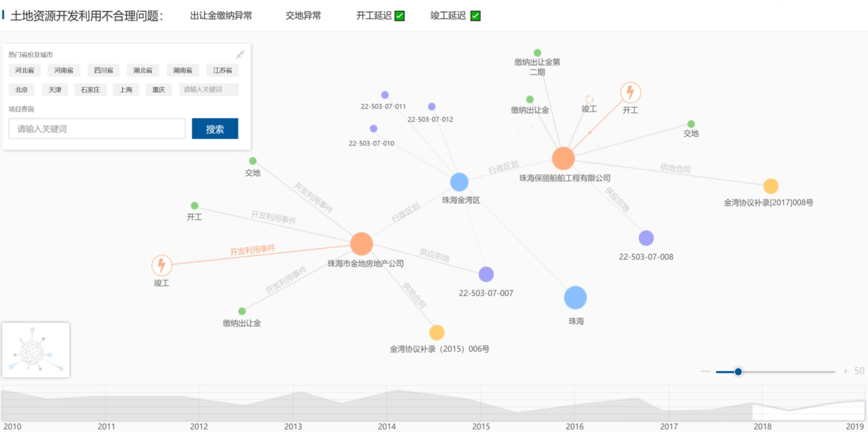Zoom out with the minus icon
The image size is (868, 432).
click(705, 371)
